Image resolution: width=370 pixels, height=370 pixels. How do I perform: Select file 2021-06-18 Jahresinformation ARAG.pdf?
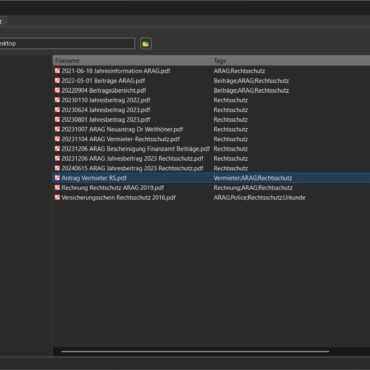[x=116, y=71]
